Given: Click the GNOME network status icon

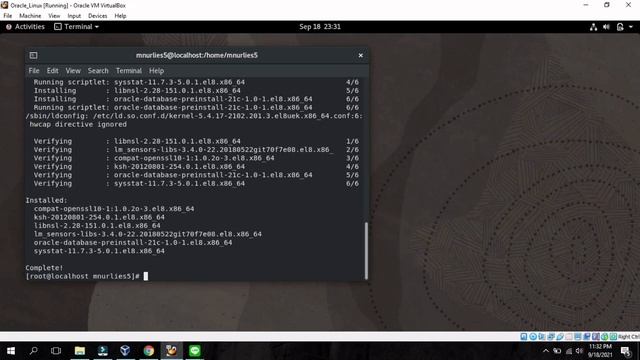Looking at the screenshot, I should pos(593,27).
